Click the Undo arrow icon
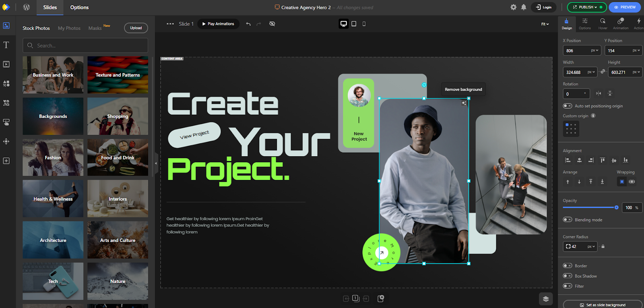644x308 pixels. [x=248, y=24]
